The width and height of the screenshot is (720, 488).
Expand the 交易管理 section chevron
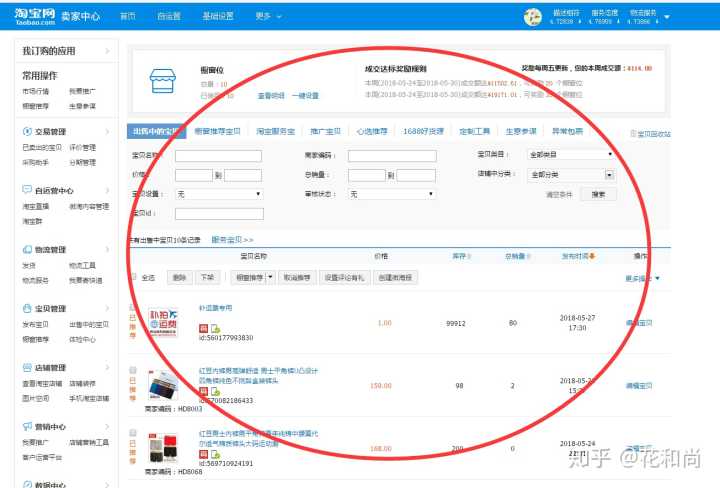(x=107, y=132)
